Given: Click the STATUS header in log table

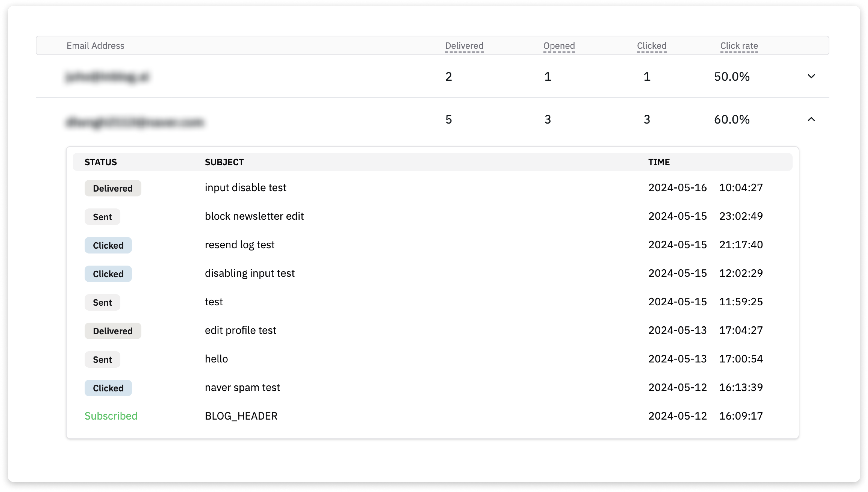Looking at the screenshot, I should pyautogui.click(x=100, y=162).
